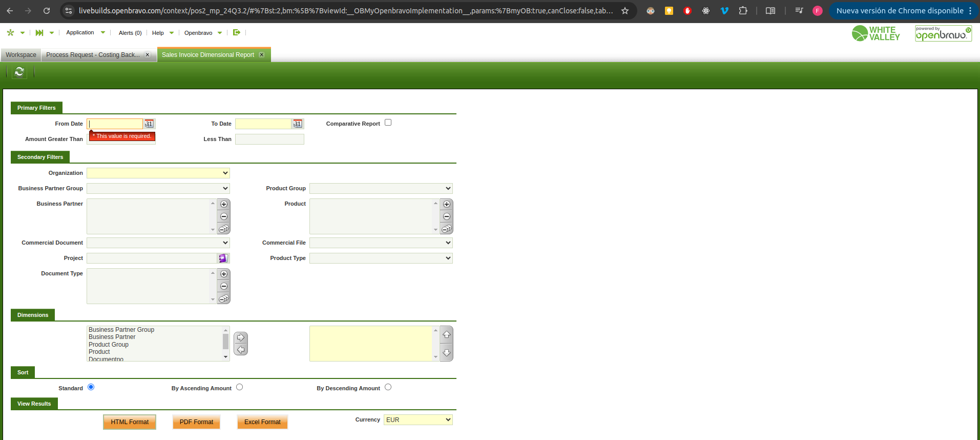This screenshot has width=980, height=440.
Task: Open the Application menu
Action: (85, 33)
